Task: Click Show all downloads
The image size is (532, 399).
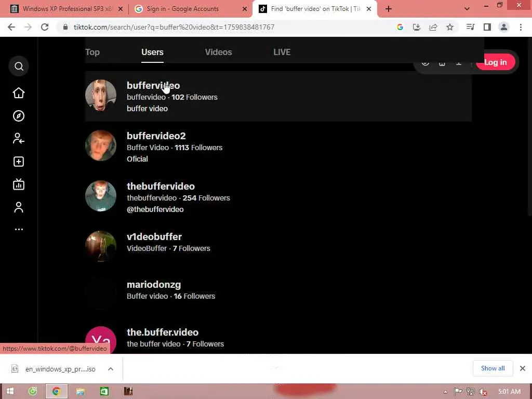Action: (493, 368)
